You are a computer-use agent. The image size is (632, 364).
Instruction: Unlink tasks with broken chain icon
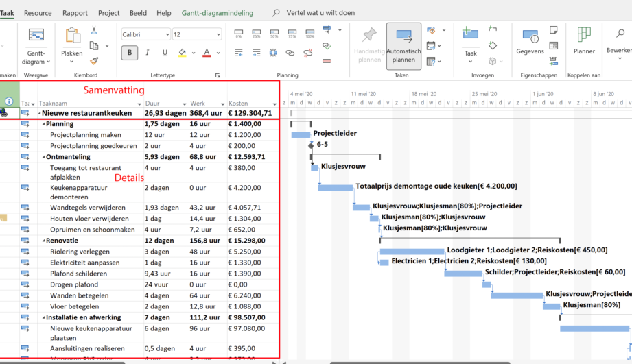click(x=308, y=52)
